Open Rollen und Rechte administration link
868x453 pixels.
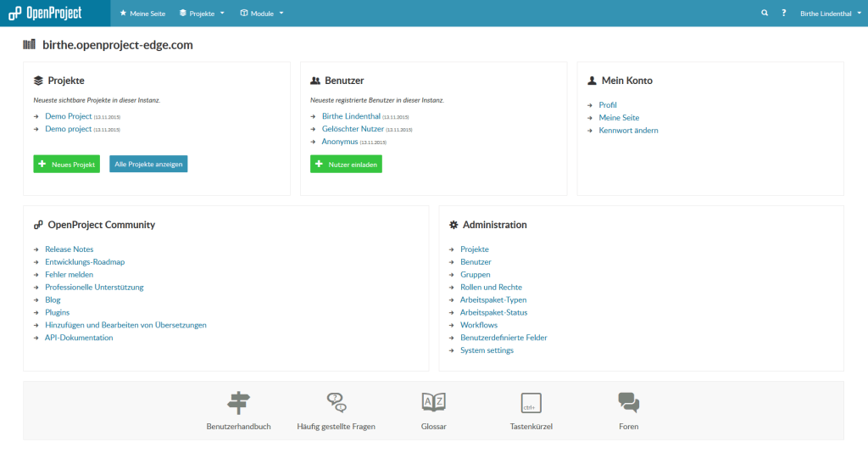491,288
